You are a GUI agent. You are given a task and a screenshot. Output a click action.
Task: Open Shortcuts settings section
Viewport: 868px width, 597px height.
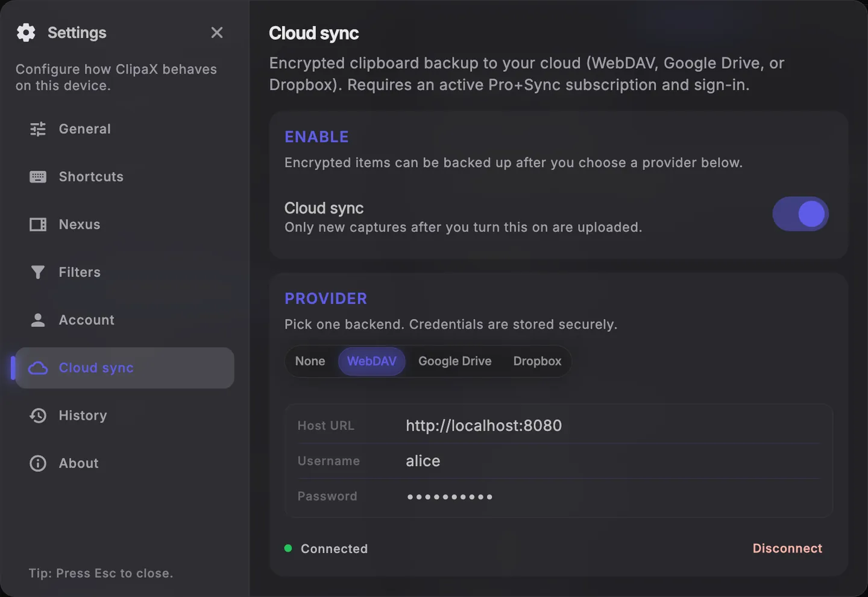click(125, 177)
